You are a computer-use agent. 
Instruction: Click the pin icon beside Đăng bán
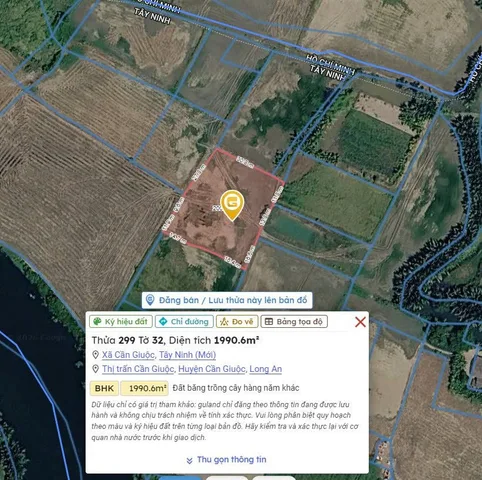coord(150,300)
